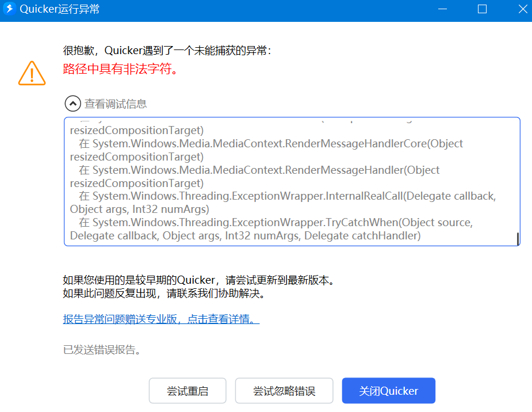Click the 尝试忽略错误 button
Screen dimensions: 532x412
point(284,391)
